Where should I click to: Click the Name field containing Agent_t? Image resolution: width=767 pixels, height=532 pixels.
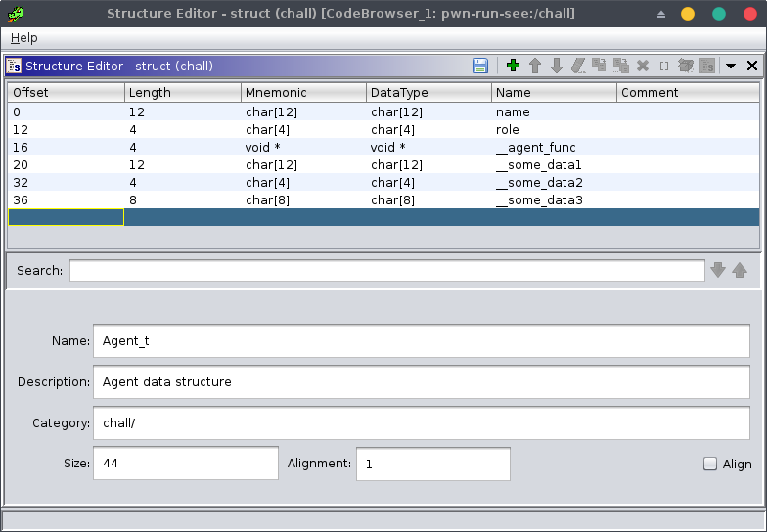(x=421, y=341)
